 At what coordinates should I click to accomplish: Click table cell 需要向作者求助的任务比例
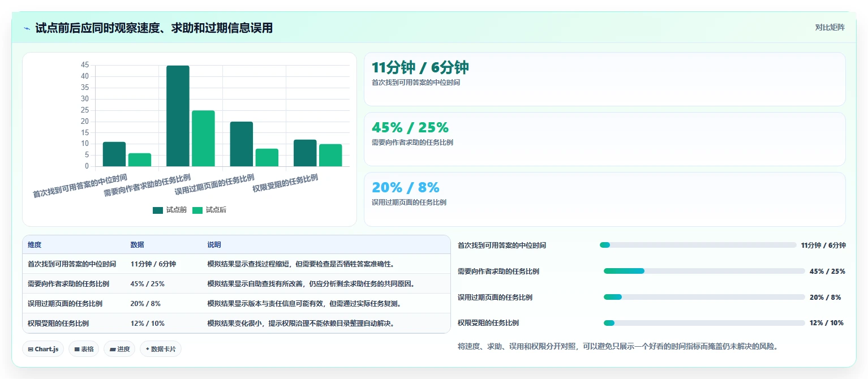(x=68, y=283)
